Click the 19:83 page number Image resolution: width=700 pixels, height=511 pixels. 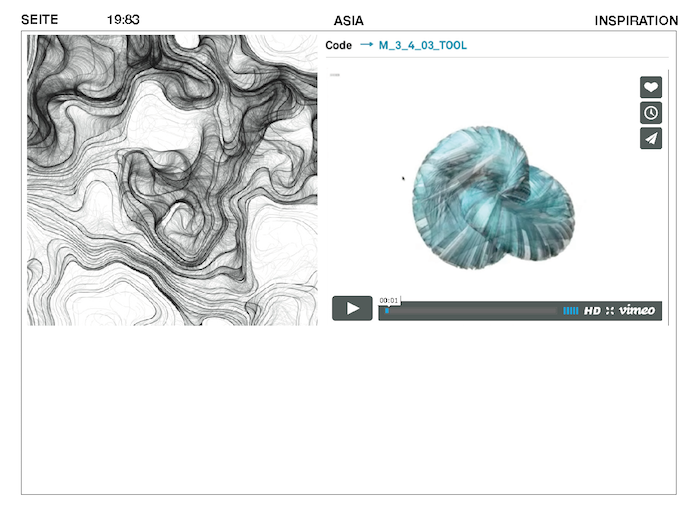click(123, 20)
